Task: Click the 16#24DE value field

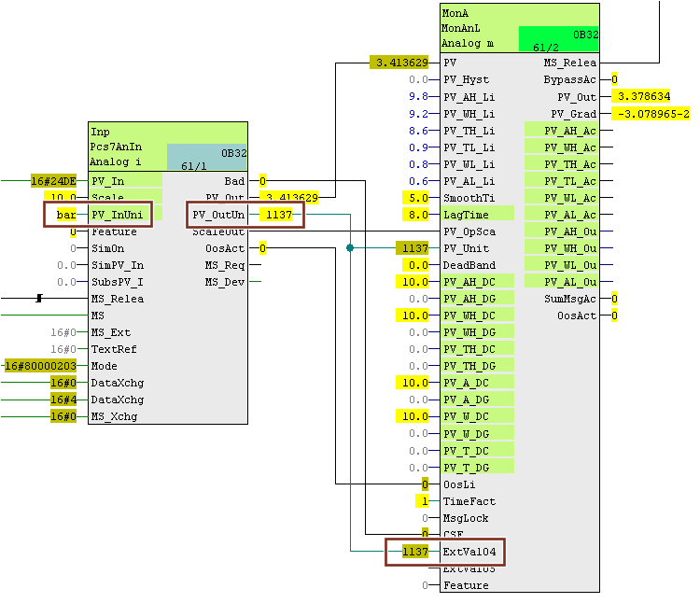Action: [x=53, y=181]
